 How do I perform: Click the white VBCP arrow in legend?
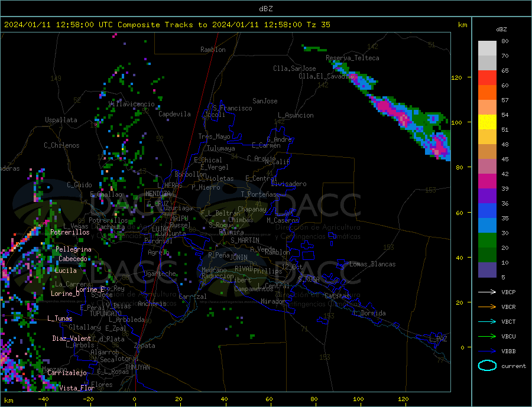487,292
